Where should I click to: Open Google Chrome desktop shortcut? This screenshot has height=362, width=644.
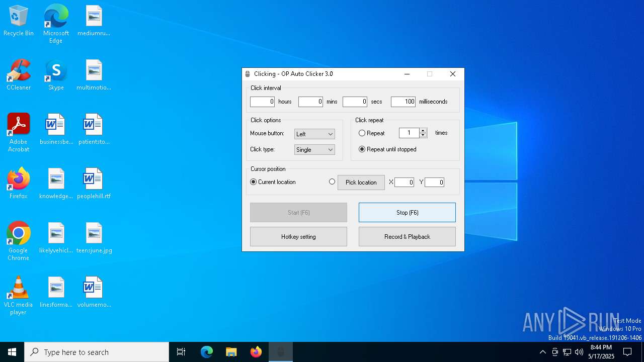tap(19, 241)
